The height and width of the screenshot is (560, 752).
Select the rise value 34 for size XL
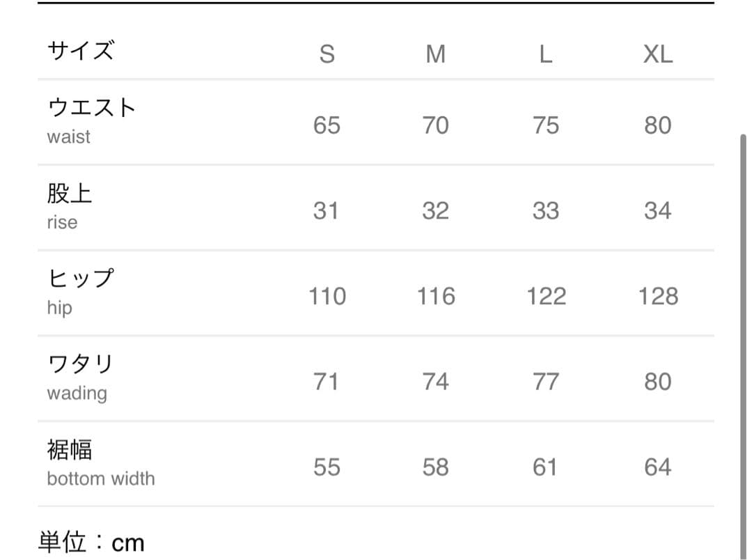[658, 210]
